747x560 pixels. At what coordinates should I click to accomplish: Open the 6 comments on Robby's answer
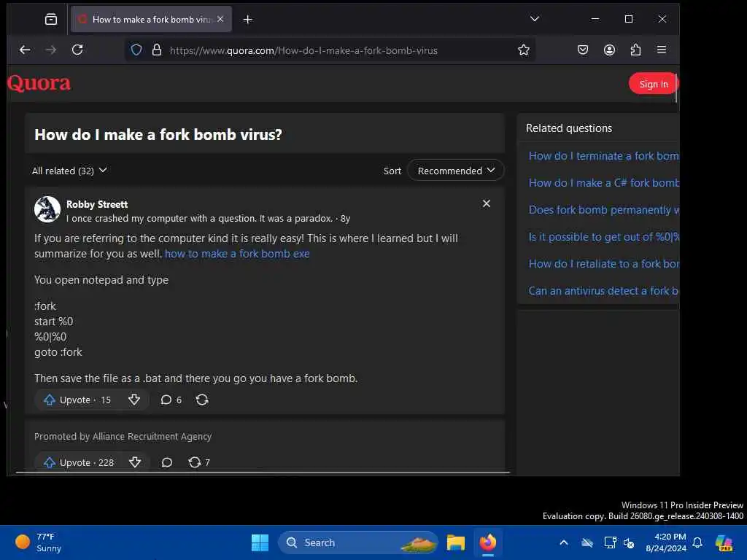171,400
